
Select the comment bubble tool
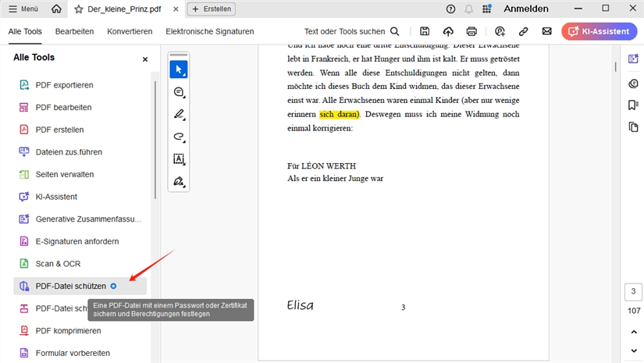pos(179,92)
